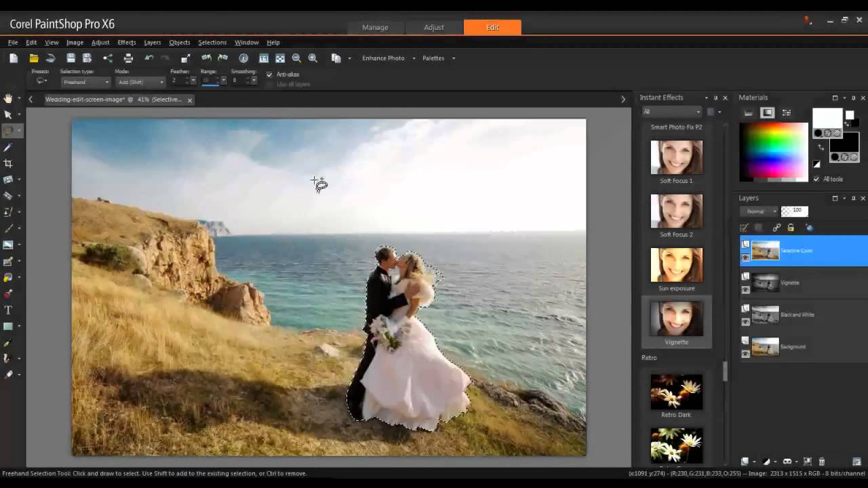Viewport: 868px width, 488px height.
Task: Open the Presets dropdown
Action: click(41, 81)
